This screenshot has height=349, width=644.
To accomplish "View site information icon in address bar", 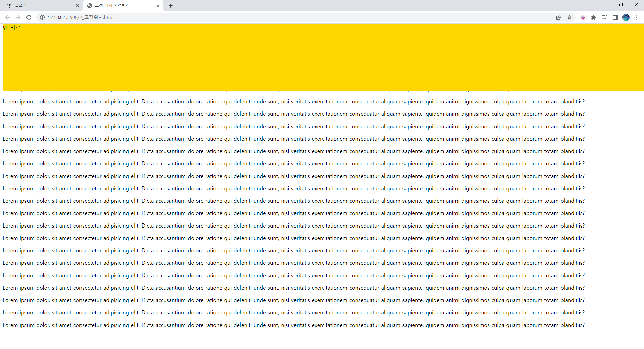I will pyautogui.click(x=42, y=17).
